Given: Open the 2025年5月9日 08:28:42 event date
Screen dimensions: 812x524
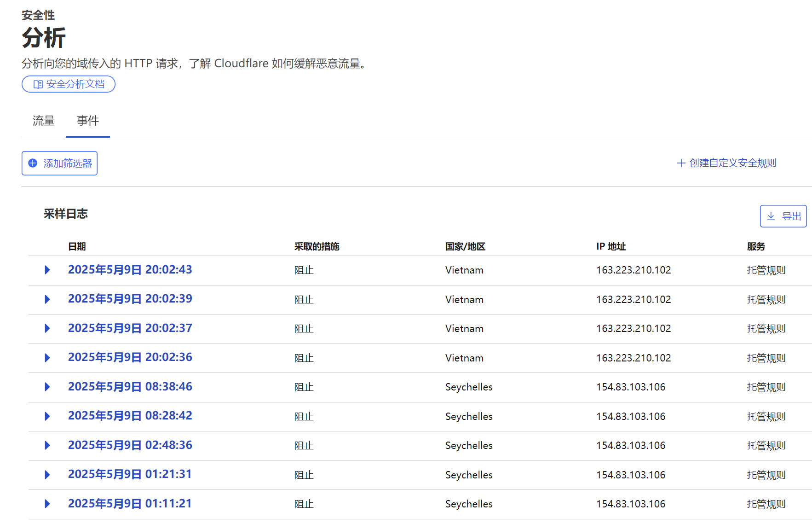Looking at the screenshot, I should tap(130, 416).
